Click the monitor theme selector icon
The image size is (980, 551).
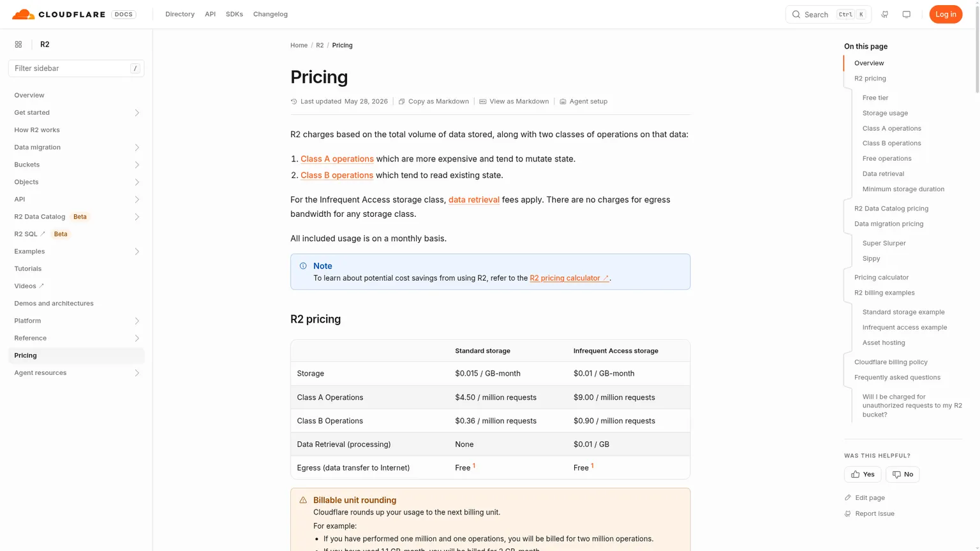906,14
